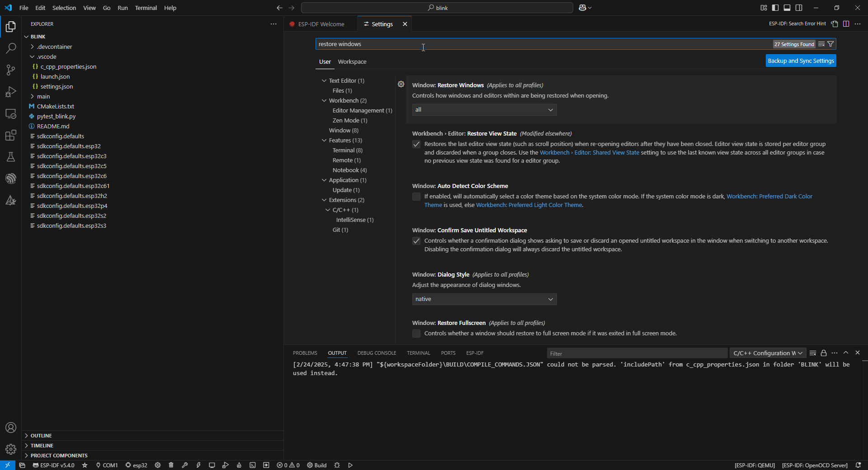Select the COM1 port in status bar
Screen dimensions: 868x470
point(107,465)
